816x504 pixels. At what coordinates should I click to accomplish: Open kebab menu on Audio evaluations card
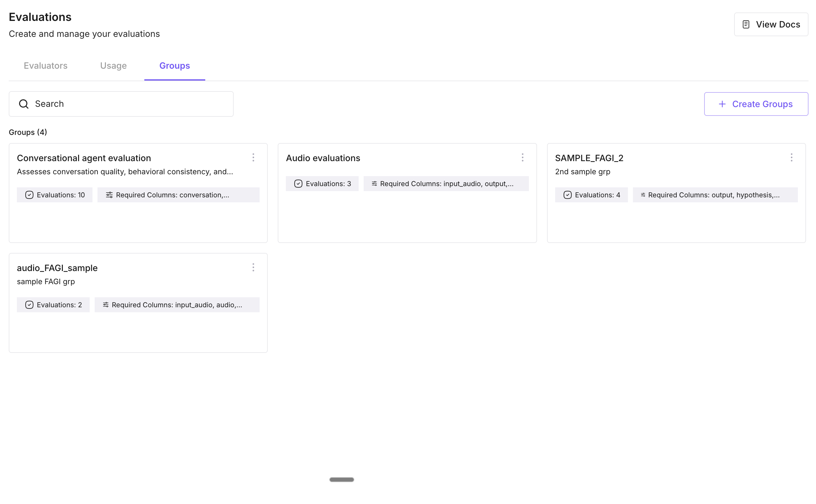click(x=523, y=158)
